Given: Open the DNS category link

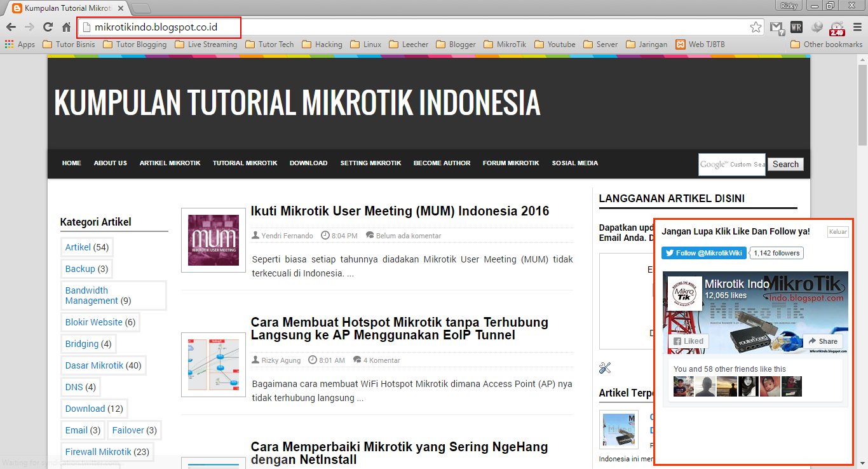Looking at the screenshot, I should pos(74,387).
